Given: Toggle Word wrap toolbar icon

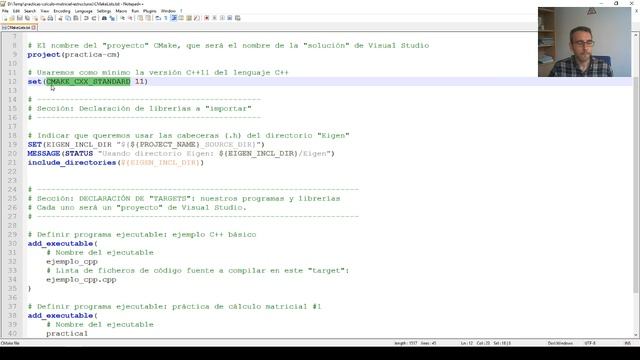Looking at the screenshot, I should tap(158, 18).
